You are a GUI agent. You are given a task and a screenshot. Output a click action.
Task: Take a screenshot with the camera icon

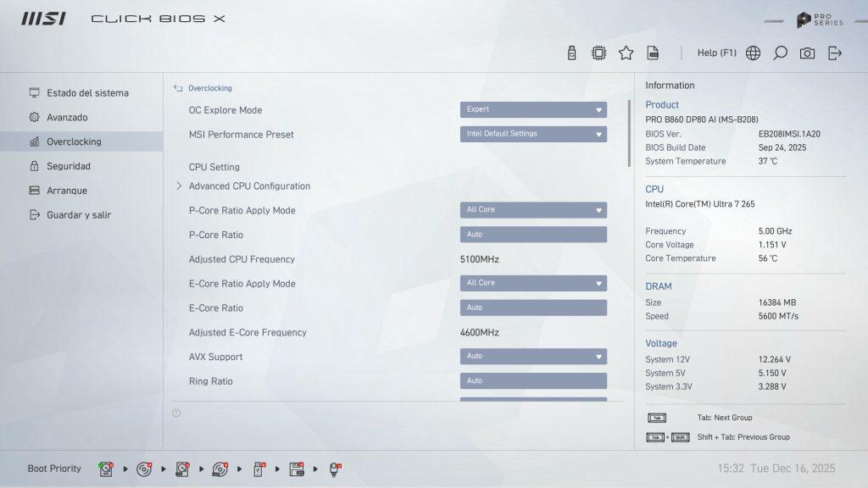click(x=807, y=53)
